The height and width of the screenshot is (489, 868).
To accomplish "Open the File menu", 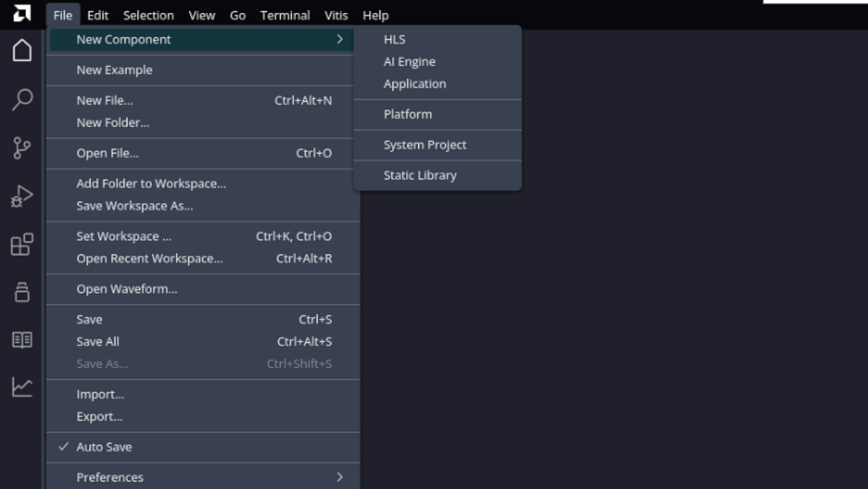I will (63, 16).
